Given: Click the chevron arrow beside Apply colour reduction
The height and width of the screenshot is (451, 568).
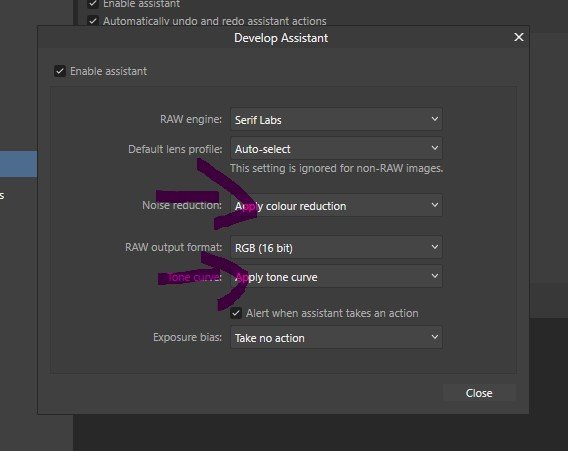Looking at the screenshot, I should pos(435,205).
